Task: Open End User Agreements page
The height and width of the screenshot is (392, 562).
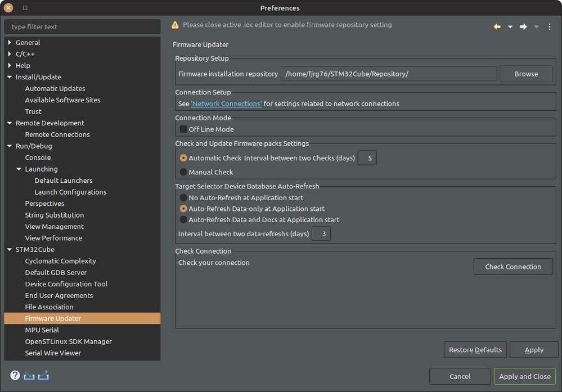Action: coord(59,295)
